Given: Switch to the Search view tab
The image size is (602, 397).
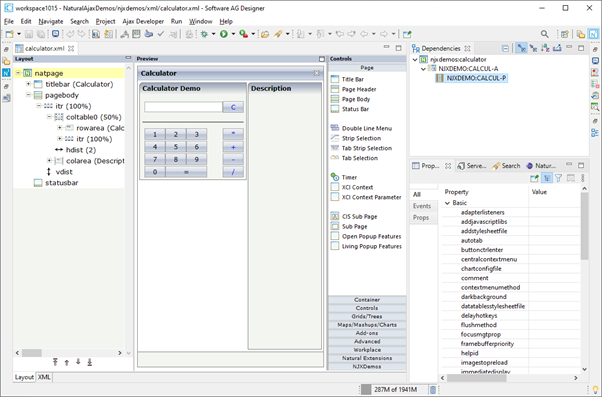Looking at the screenshot, I should [x=506, y=166].
